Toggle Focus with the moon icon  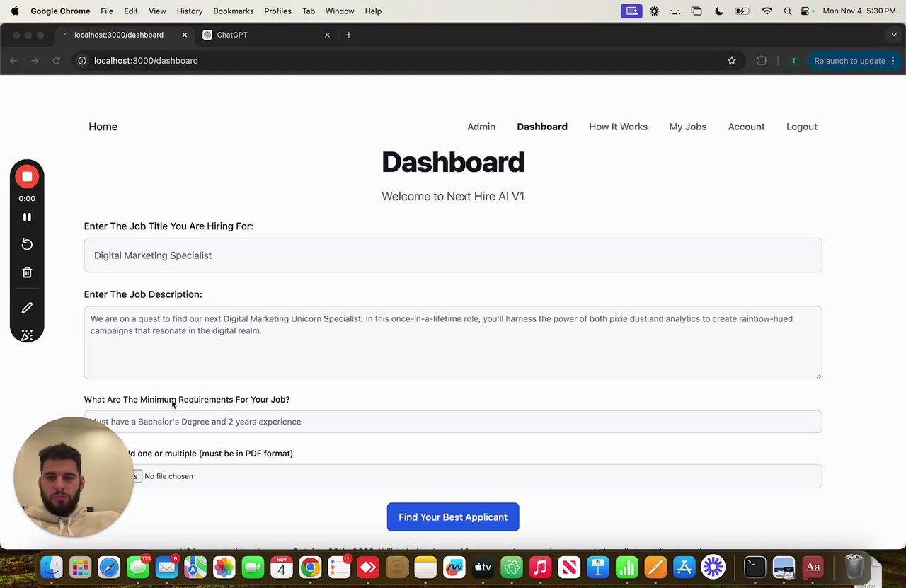click(719, 11)
